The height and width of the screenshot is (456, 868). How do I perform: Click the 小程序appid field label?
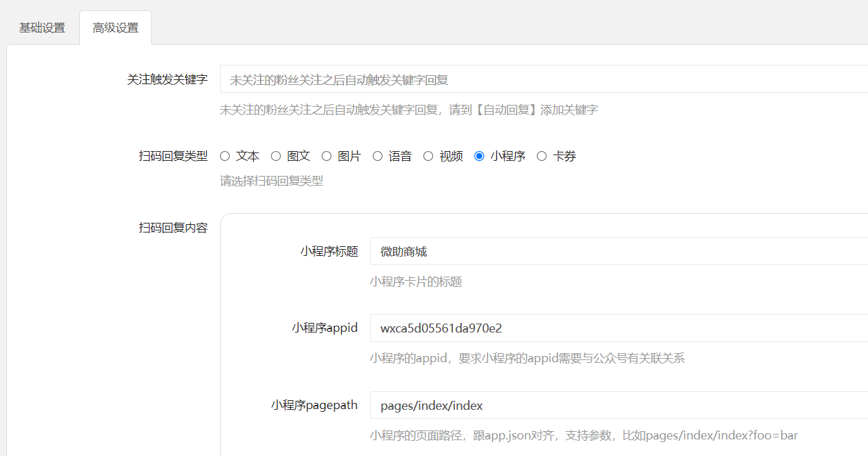[x=325, y=328]
